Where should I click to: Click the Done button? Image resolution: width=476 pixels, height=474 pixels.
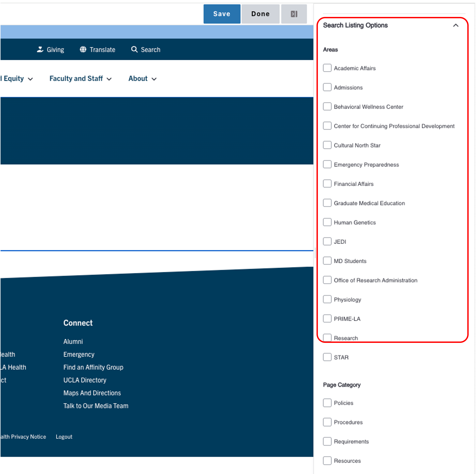pyautogui.click(x=260, y=14)
